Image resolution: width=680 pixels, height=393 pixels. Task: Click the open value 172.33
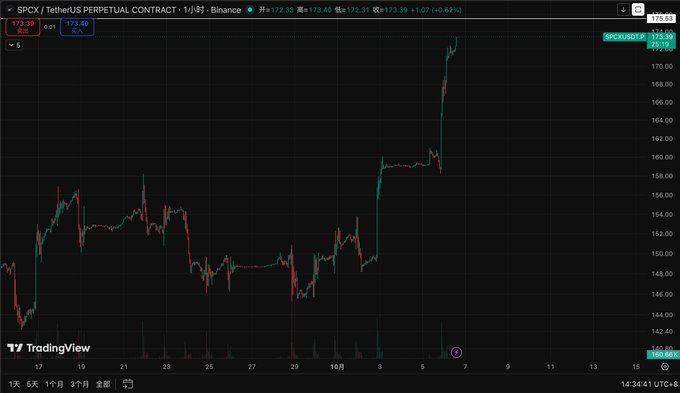(x=282, y=10)
